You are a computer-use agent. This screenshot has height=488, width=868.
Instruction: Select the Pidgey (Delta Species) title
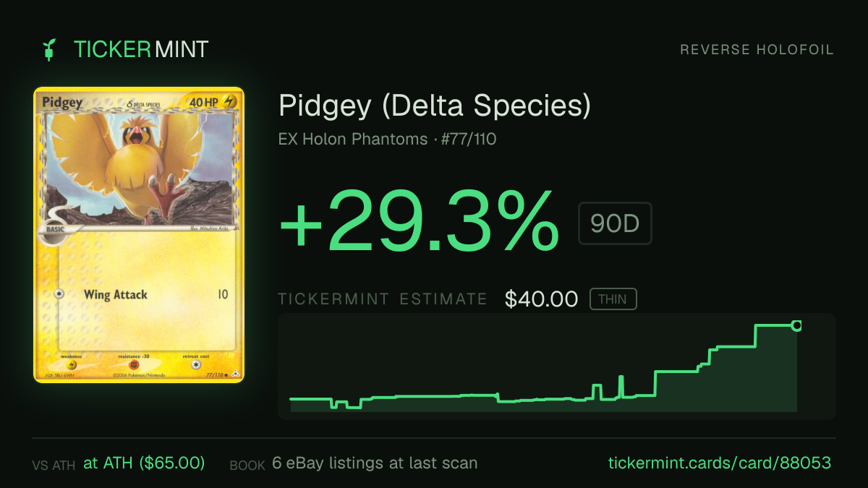pyautogui.click(x=435, y=106)
